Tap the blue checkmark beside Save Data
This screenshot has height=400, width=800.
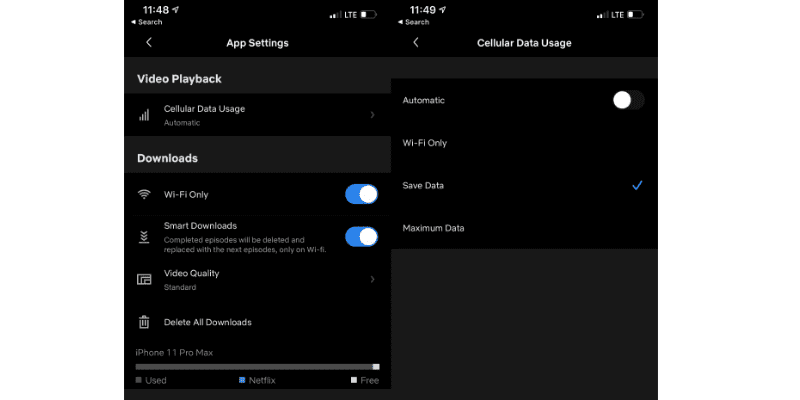[x=637, y=186]
